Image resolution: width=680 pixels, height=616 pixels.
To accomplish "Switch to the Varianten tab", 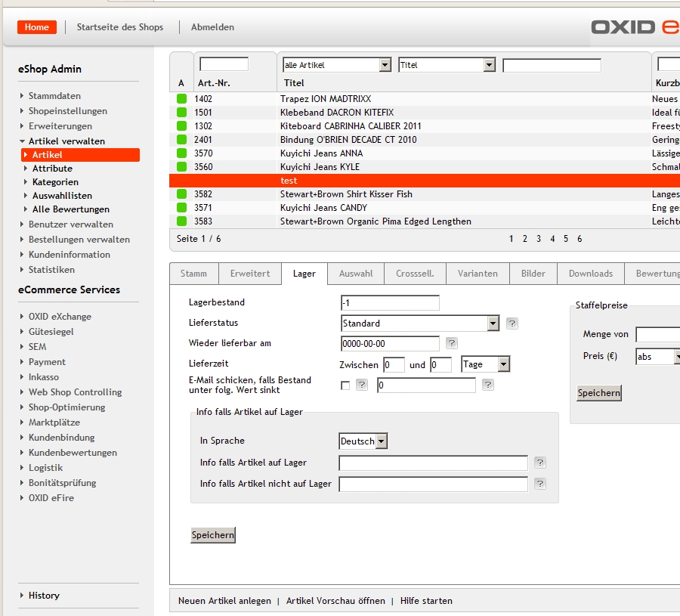I will tap(478, 274).
